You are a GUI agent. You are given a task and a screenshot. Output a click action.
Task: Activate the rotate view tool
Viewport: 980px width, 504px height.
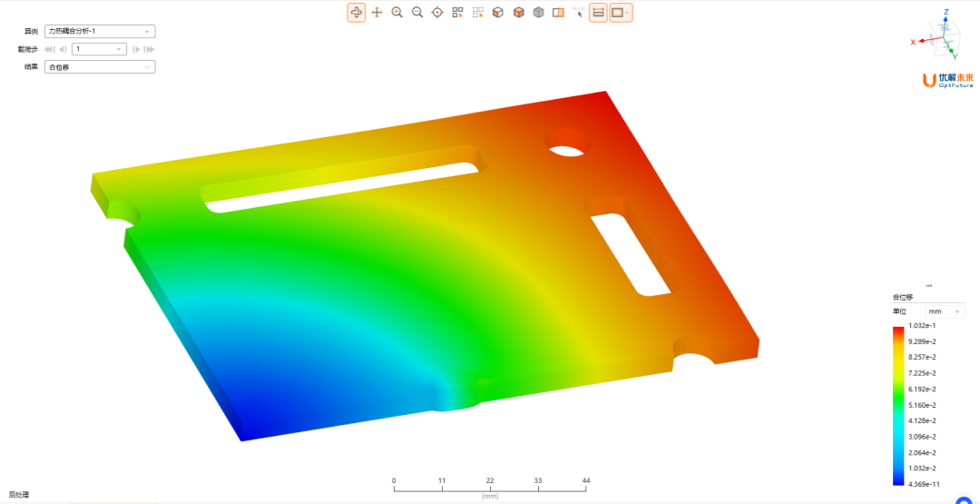coord(357,13)
